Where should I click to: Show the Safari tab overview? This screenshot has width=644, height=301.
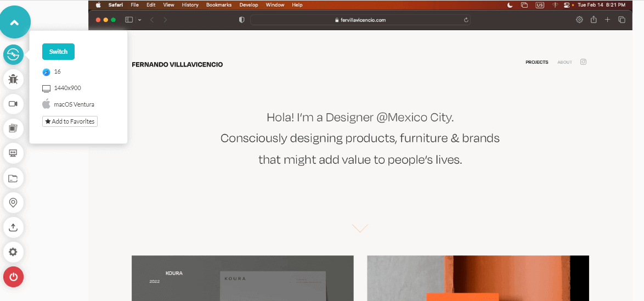point(622,20)
